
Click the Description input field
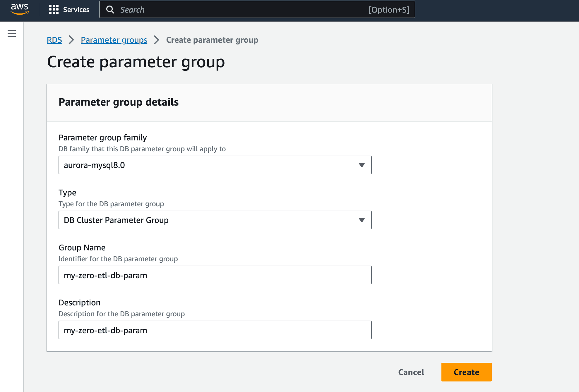[x=215, y=330]
